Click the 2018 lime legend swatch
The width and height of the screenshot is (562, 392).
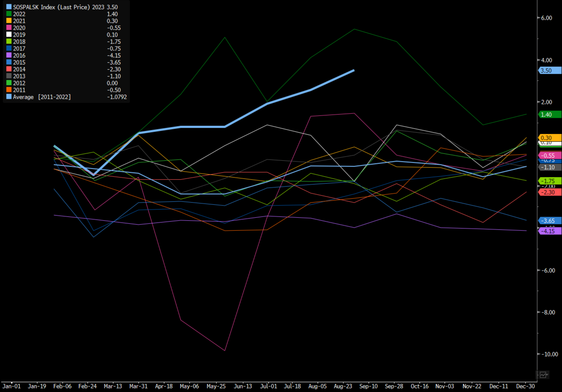click(9, 41)
